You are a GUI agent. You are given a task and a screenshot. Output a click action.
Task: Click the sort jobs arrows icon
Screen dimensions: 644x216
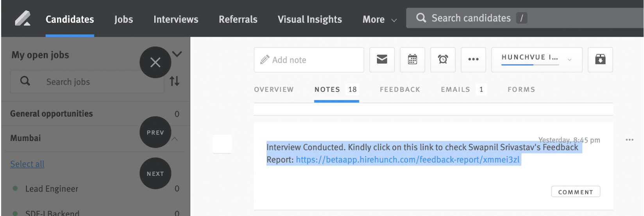point(174,81)
